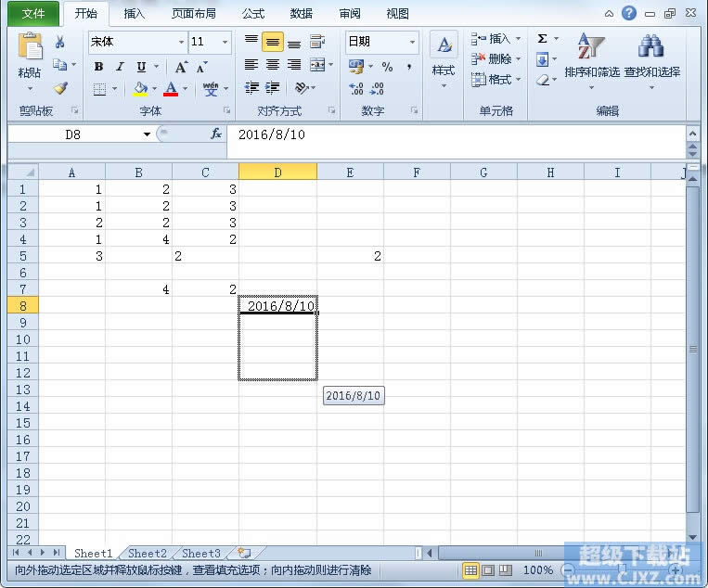
Task: Expand the 日期 number format dropdown
Action: 412,43
